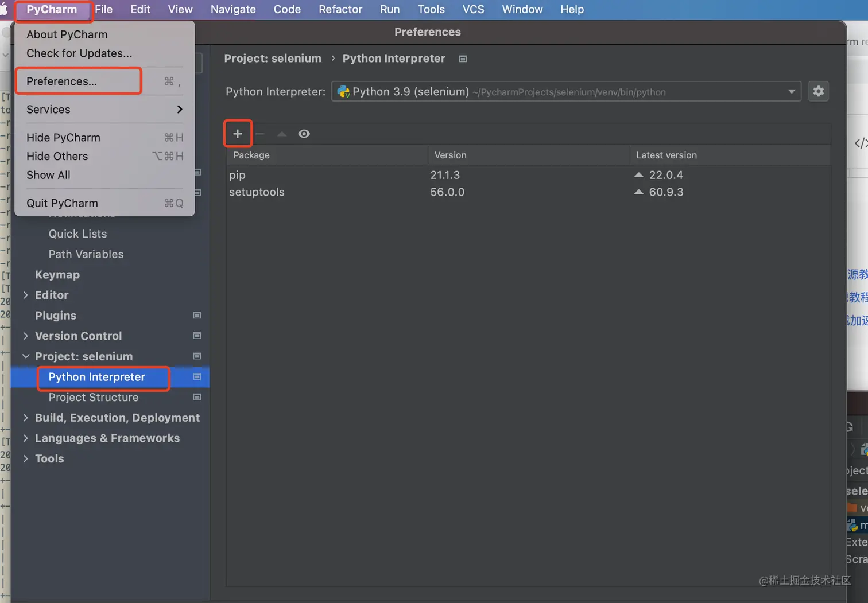The image size is (868, 603).
Task: Click latest version 22.0.4 cell
Action: (x=666, y=175)
